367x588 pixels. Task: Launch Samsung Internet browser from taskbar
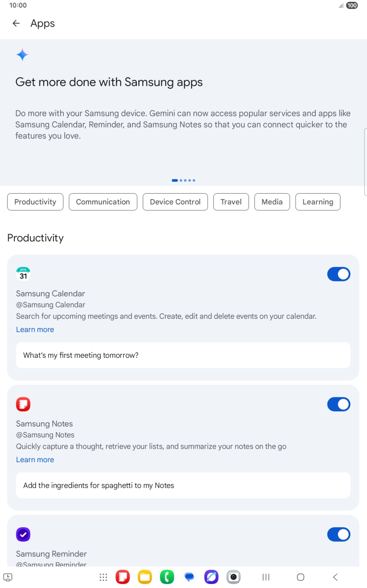(211, 577)
